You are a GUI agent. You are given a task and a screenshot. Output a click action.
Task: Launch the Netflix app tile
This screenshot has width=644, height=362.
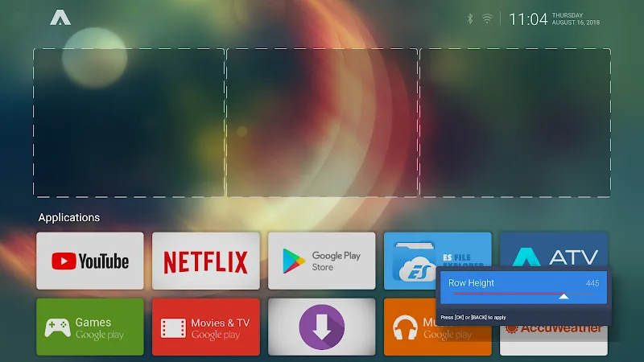point(206,261)
